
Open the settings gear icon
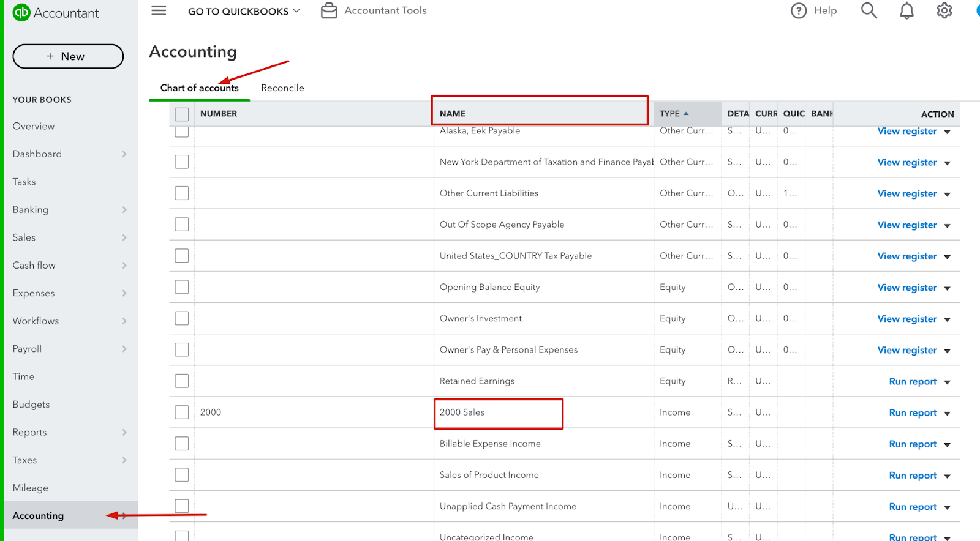(x=944, y=11)
